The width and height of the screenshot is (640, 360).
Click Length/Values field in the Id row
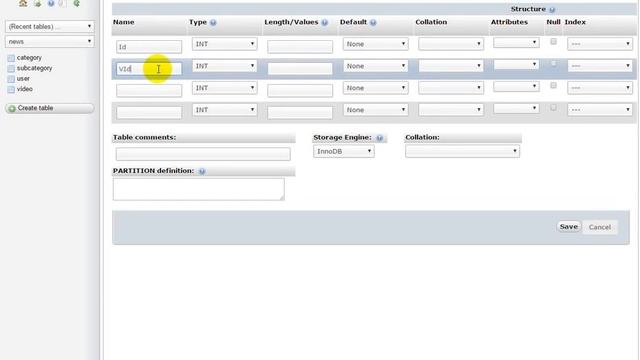pyautogui.click(x=300, y=47)
